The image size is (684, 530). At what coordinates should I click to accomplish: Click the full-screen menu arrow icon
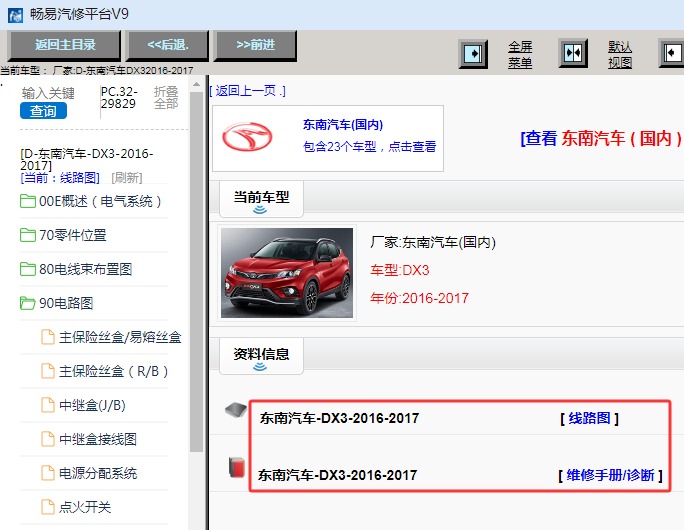point(473,54)
